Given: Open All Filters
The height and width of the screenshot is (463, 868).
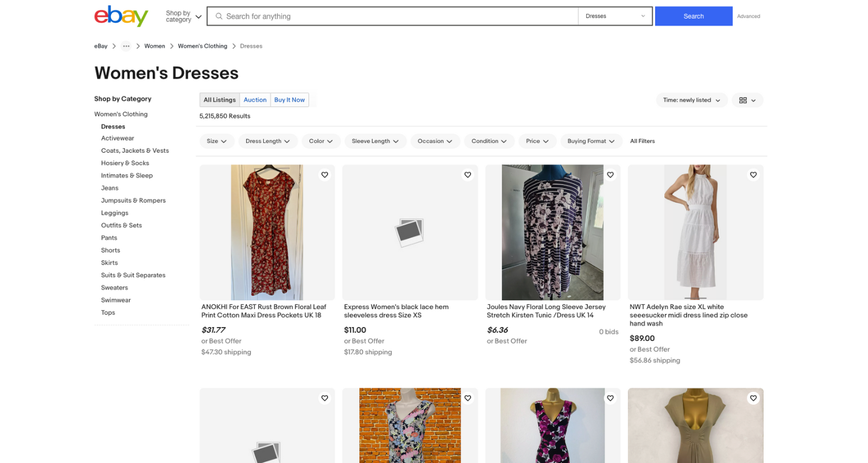Looking at the screenshot, I should (x=642, y=141).
